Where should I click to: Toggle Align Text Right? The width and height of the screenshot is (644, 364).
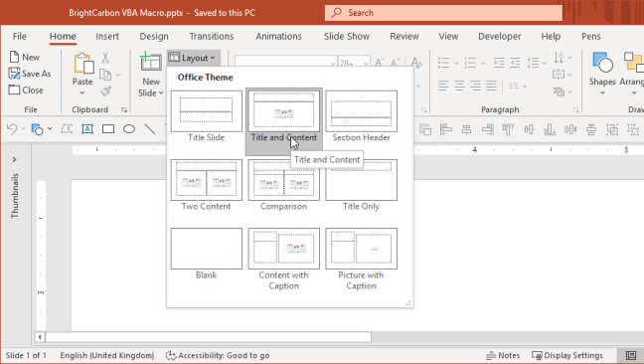point(475,86)
